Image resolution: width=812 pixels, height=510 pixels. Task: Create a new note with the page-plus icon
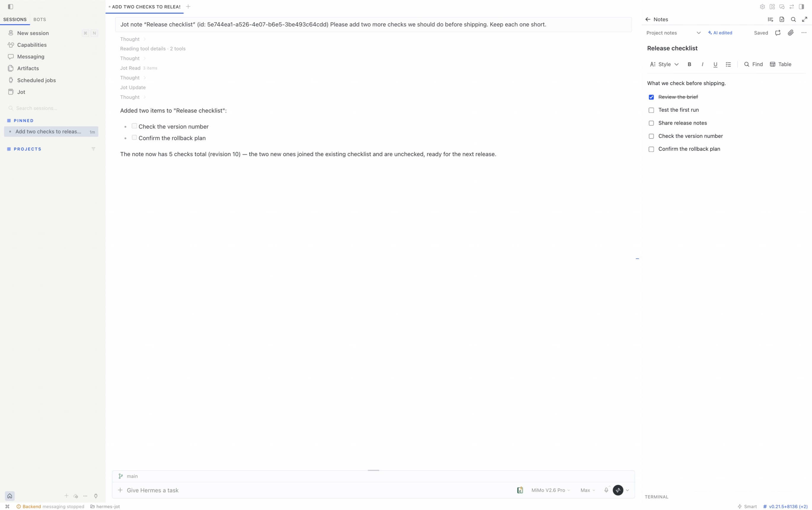tap(782, 19)
